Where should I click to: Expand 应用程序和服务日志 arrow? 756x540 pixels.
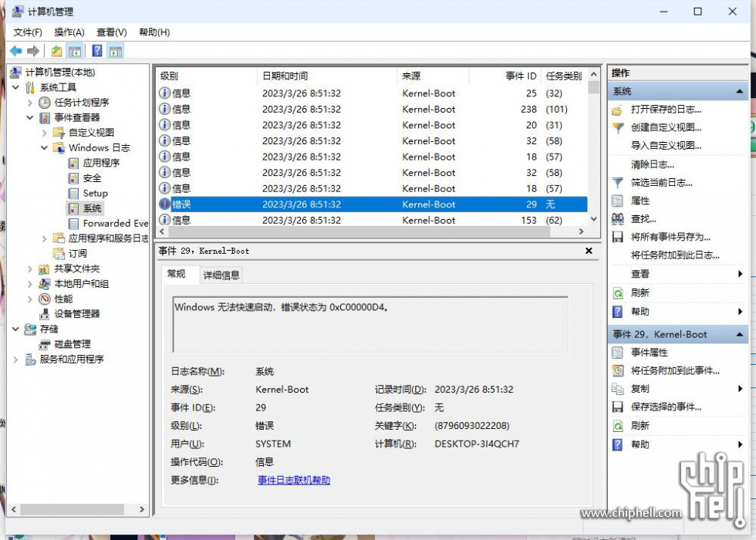click(45, 238)
